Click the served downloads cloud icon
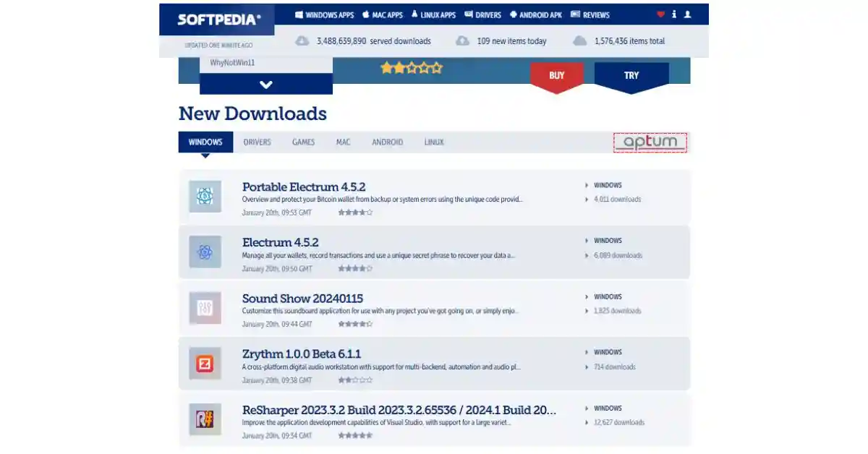The image size is (868, 454). [302, 41]
